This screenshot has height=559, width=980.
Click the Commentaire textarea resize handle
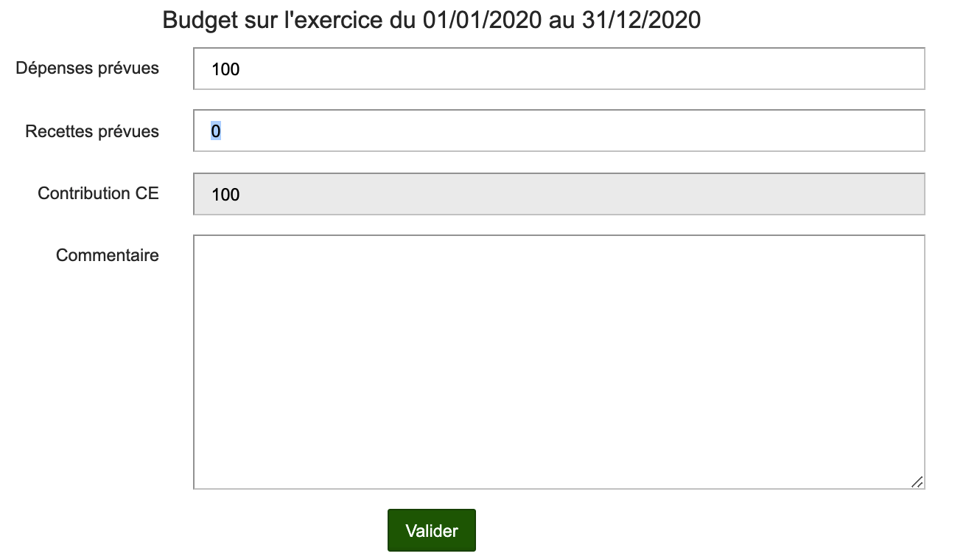tap(917, 482)
